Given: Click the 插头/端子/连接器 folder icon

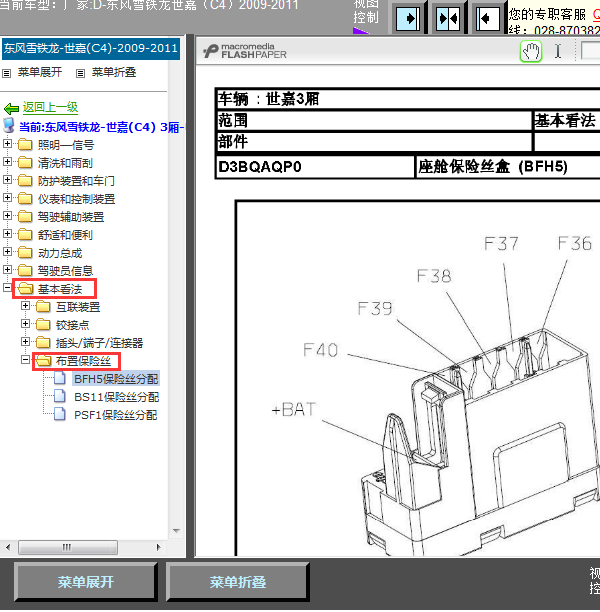Looking at the screenshot, I should click(43, 343).
